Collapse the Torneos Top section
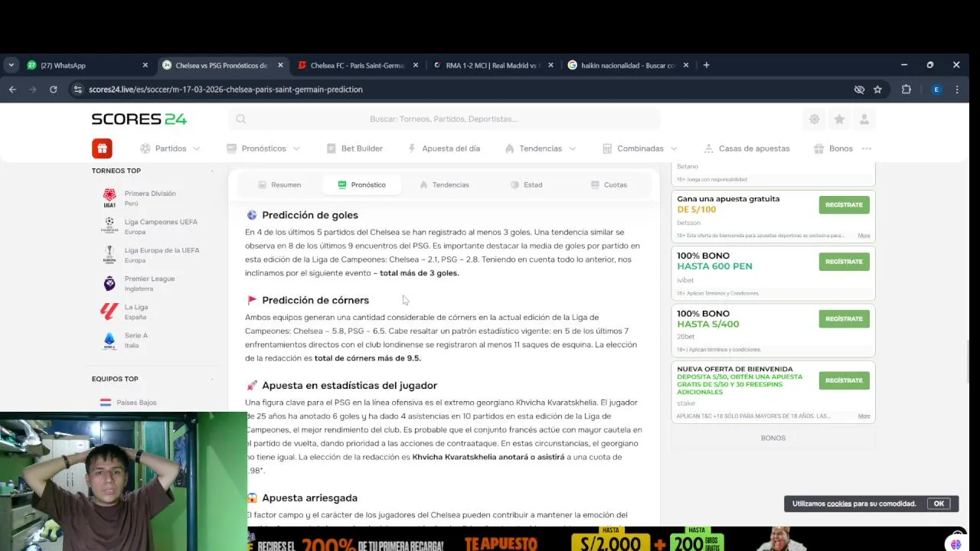The height and width of the screenshot is (551, 980). coord(213,171)
